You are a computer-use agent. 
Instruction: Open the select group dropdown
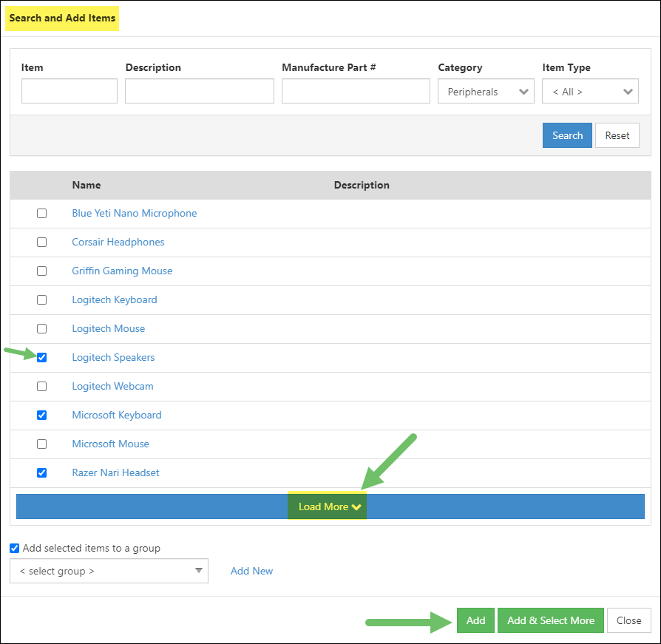coord(109,571)
